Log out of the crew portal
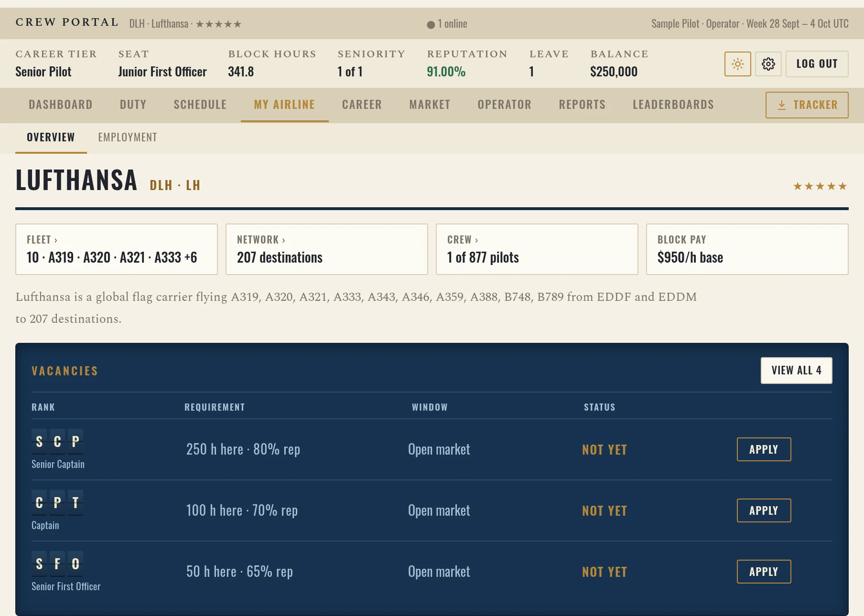Viewport: 864px width, 616px height. (817, 64)
